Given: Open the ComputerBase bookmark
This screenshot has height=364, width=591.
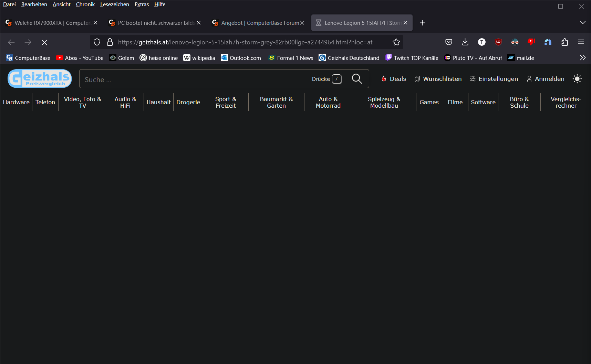Looking at the screenshot, I should [28, 58].
